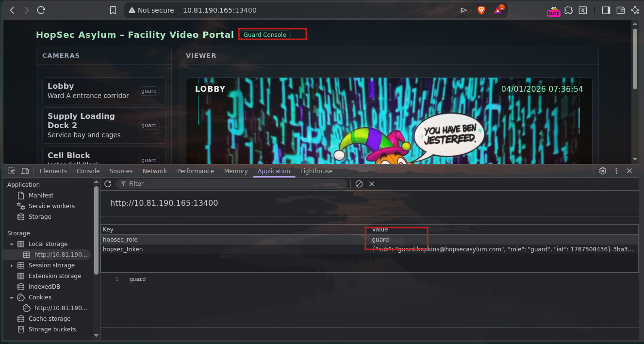Image resolution: width=644 pixels, height=344 pixels.
Task: Activate the inspect element picker icon
Action: tap(11, 171)
